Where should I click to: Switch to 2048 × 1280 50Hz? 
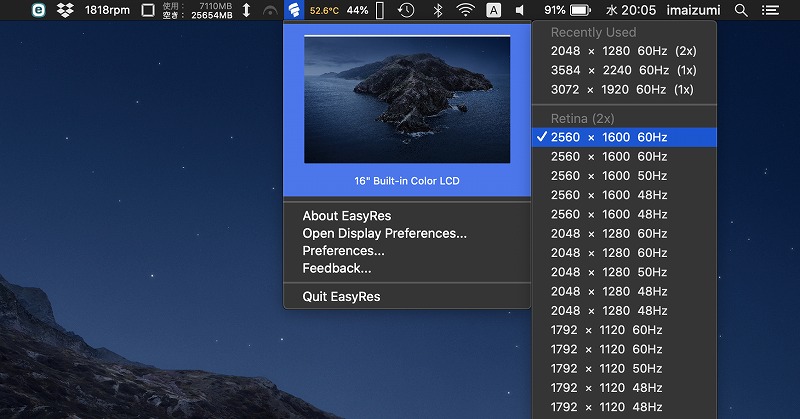[x=624, y=272]
